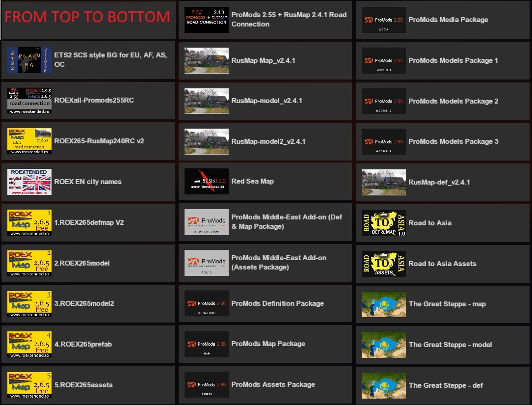Click the ProMods Assets Package icon
This screenshot has height=405, width=532.
click(x=206, y=384)
